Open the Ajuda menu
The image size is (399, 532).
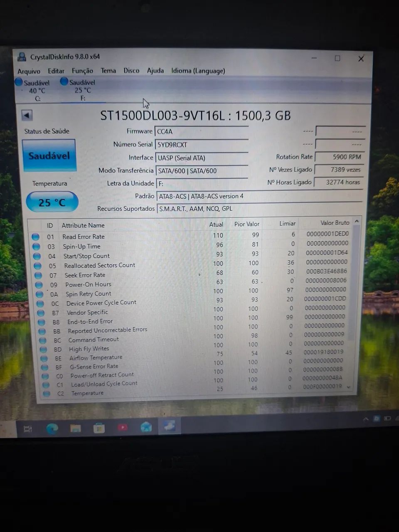click(155, 71)
